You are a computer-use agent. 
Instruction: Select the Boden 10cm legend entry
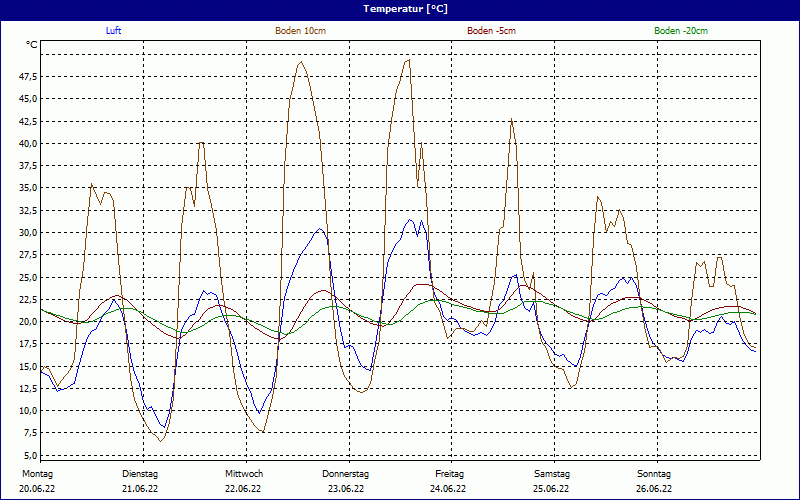(300, 31)
